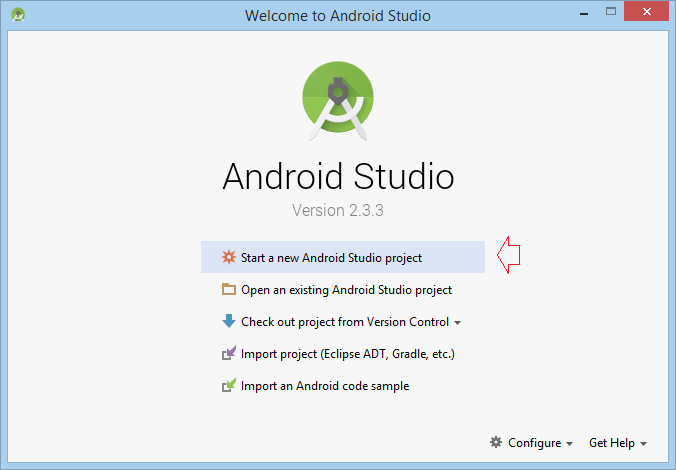Screen dimensions: 676x470
Task: Start a new Android Studio project
Action: (343, 257)
